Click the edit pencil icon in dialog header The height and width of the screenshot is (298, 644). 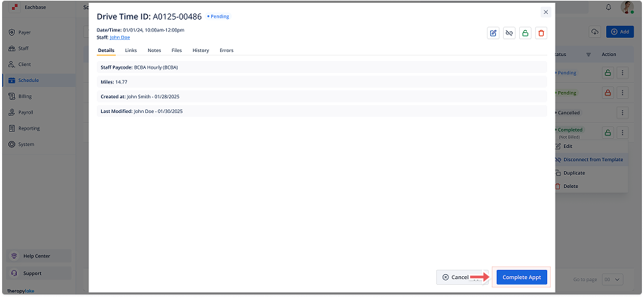click(493, 33)
